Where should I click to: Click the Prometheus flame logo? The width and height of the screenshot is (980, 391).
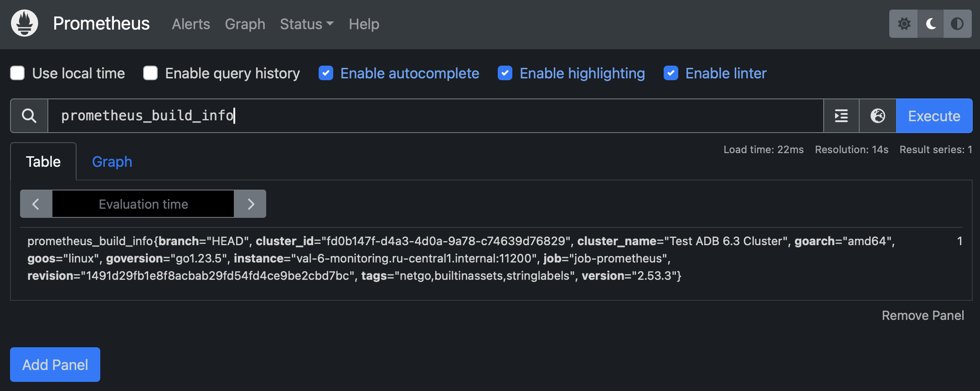[25, 23]
